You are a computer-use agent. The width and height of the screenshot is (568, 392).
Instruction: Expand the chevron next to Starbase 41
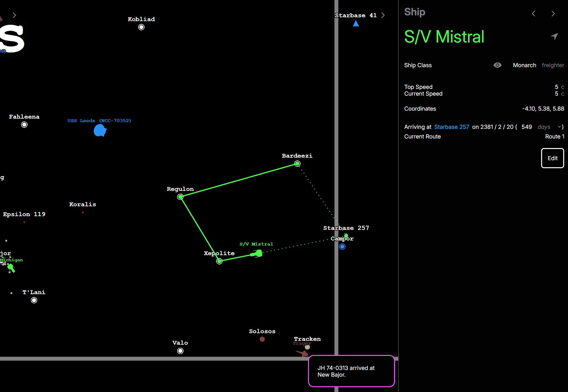coord(383,15)
